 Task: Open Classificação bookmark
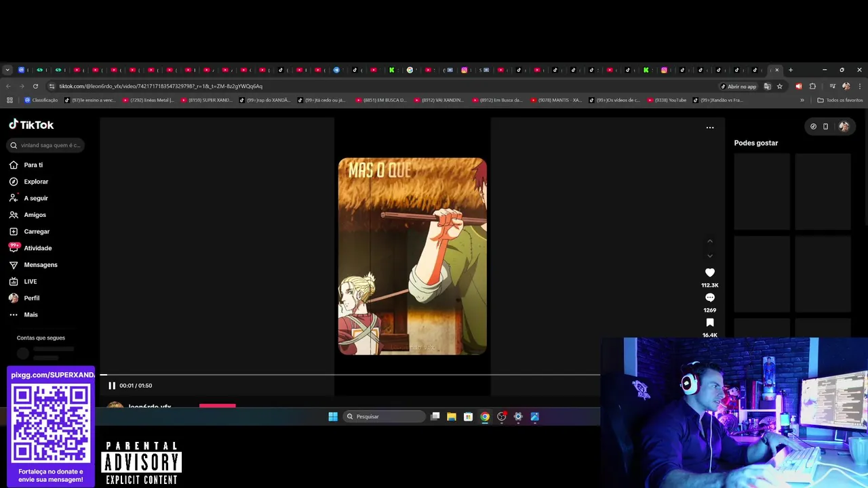(41, 100)
